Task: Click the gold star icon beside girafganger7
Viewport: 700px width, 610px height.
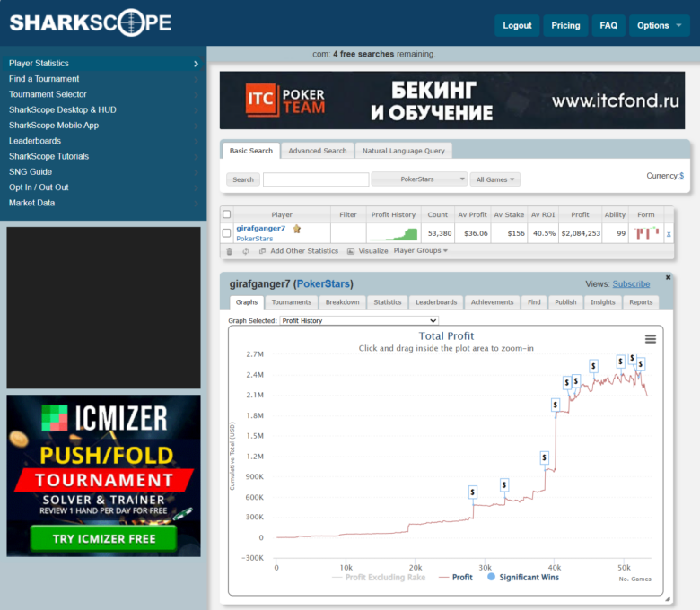Action: tap(297, 229)
